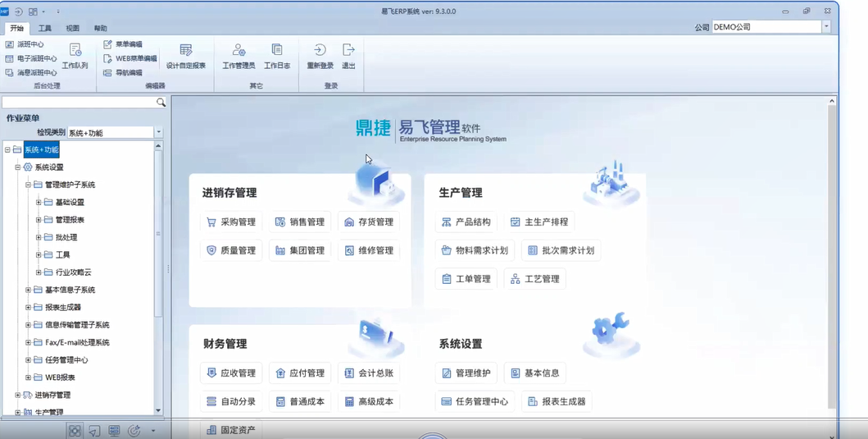This screenshot has width=868, height=439.
Task: Open 应收管理 receivables module
Action: coord(231,373)
